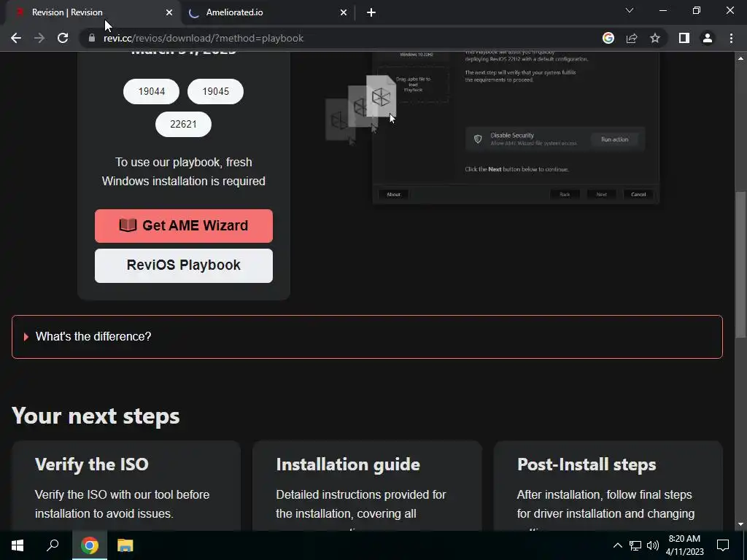Go back with browser back arrow
Screen dimensions: 747x560
[x=16, y=38]
